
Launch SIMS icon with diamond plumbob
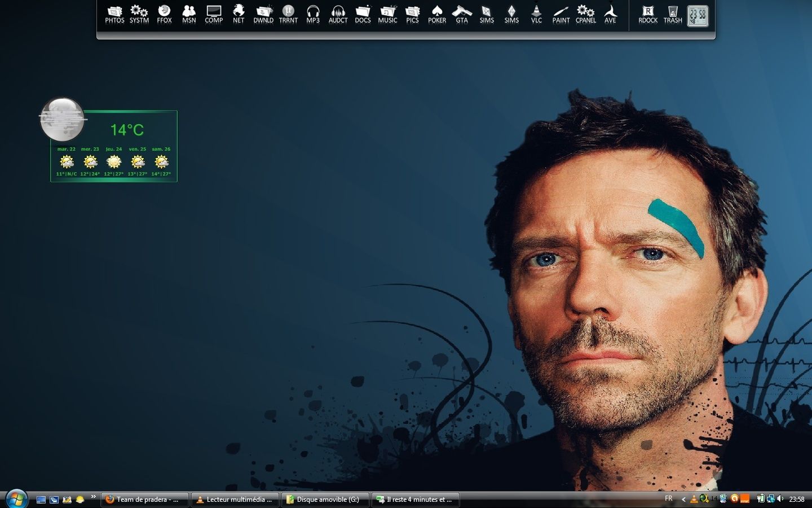[511, 14]
